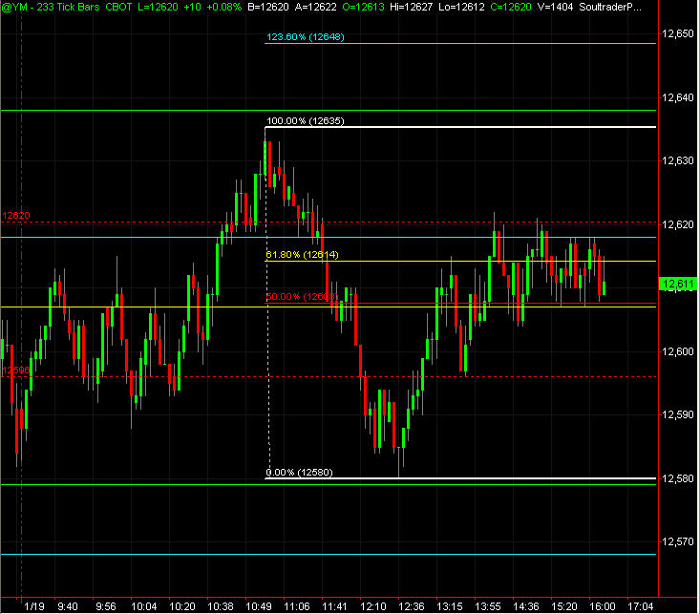
Task: Click the +0.08% percent change value
Action: click(223, 7)
